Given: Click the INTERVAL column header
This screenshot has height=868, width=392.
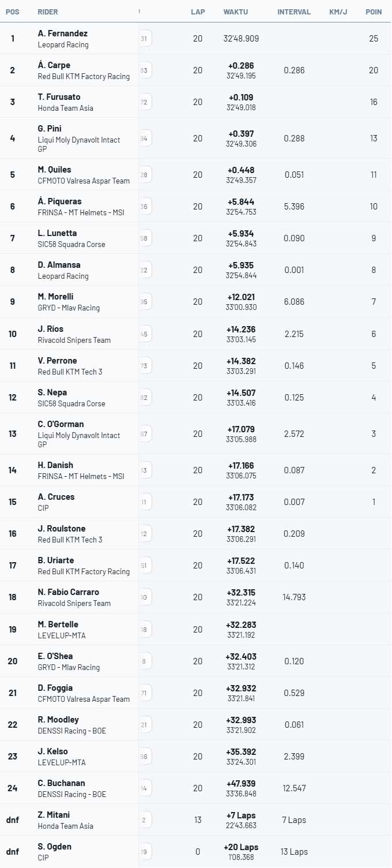Looking at the screenshot, I should (294, 12).
